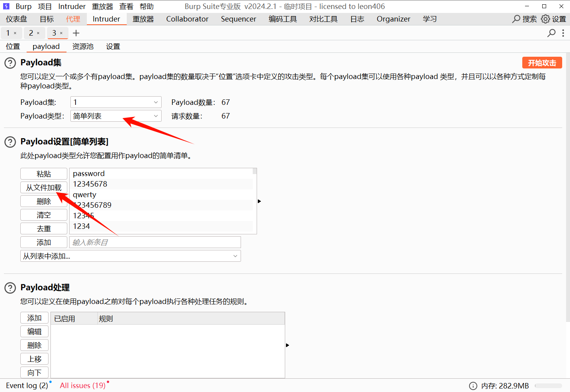Click the Burp Suite logo icon
570x392 pixels.
pyautogui.click(x=6, y=6)
